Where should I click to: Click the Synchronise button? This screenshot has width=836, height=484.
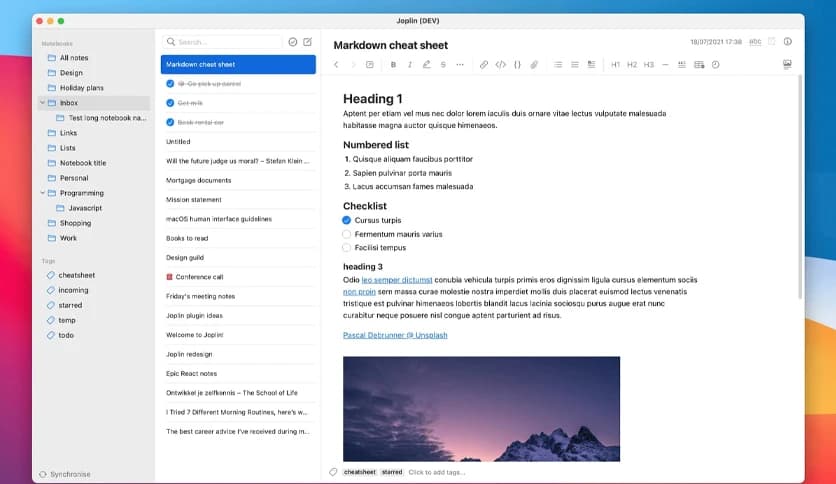tap(64, 474)
